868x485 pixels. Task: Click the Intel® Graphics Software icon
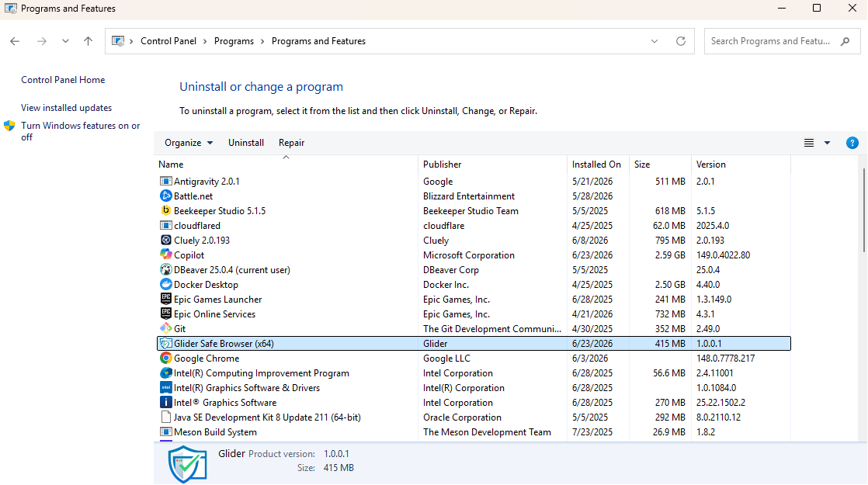165,402
